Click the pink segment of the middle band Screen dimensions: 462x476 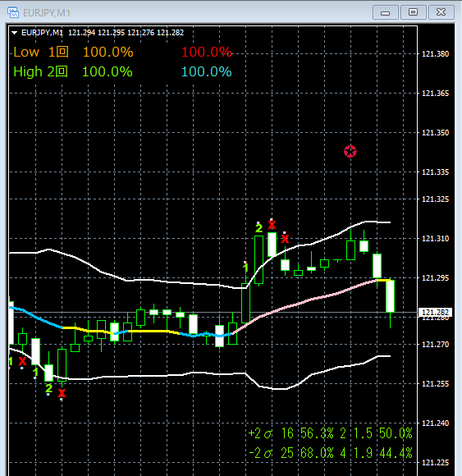[304, 302]
